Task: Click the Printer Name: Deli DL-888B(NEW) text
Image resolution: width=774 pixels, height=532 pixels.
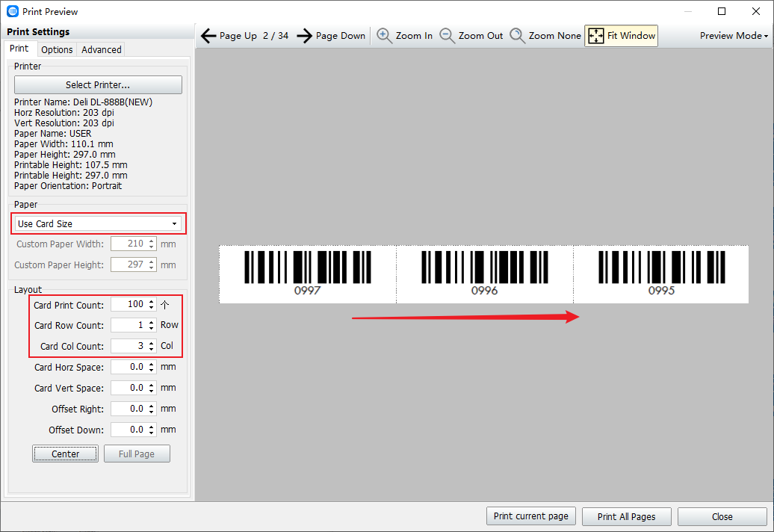Action: pyautogui.click(x=84, y=102)
